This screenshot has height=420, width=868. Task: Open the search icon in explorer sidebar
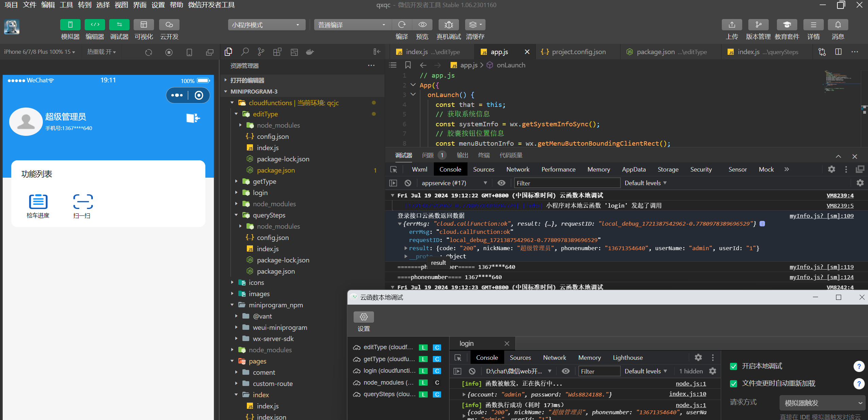(245, 52)
